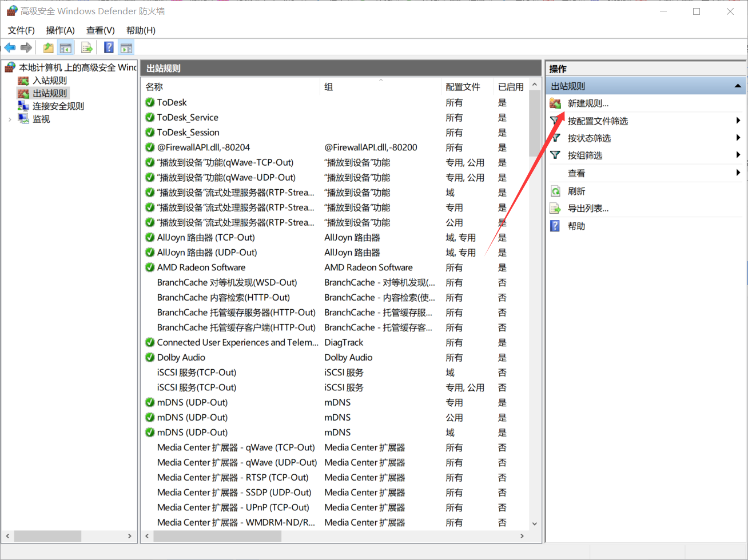Click the Export List (导出列表) action icon
The image size is (748, 560).
[x=555, y=209]
